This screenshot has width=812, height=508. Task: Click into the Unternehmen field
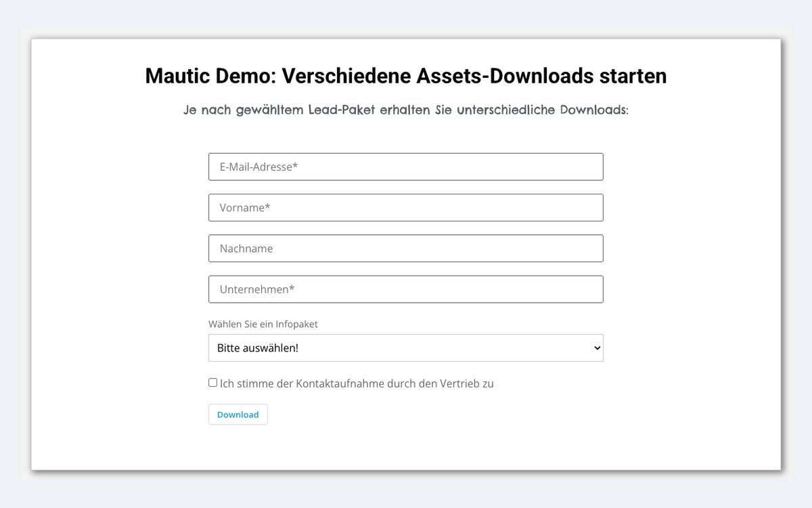click(405, 289)
